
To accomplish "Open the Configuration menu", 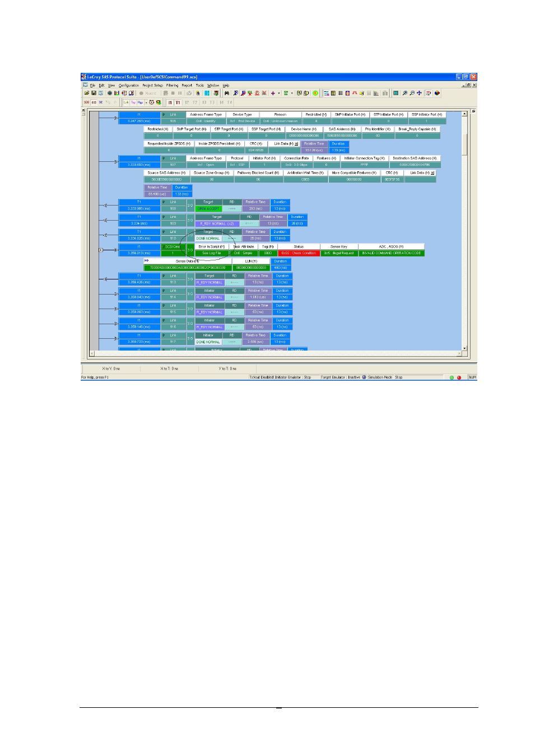I will [129, 85].
